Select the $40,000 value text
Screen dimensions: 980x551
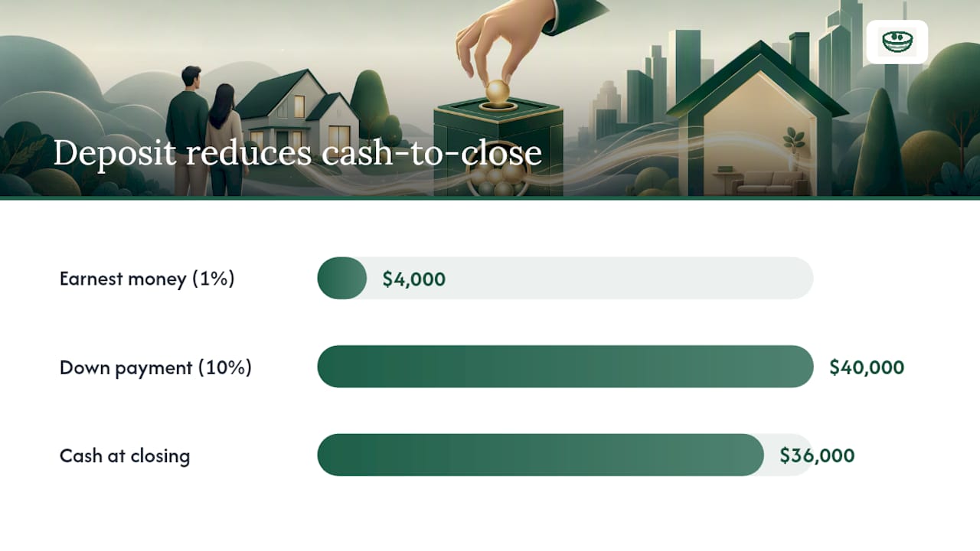(x=867, y=367)
